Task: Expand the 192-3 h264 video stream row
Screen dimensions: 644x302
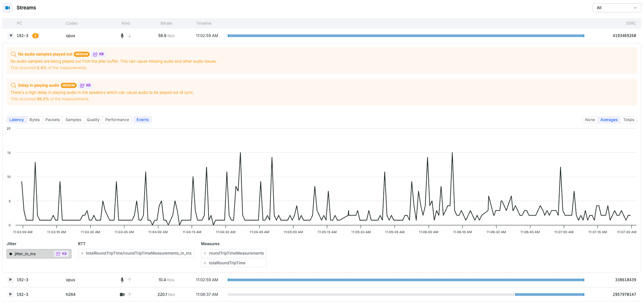Action: click(11, 294)
